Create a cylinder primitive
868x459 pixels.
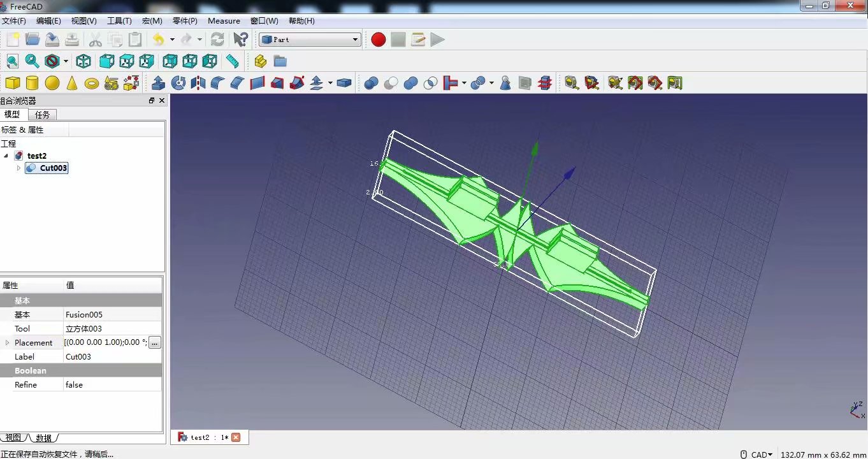32,83
